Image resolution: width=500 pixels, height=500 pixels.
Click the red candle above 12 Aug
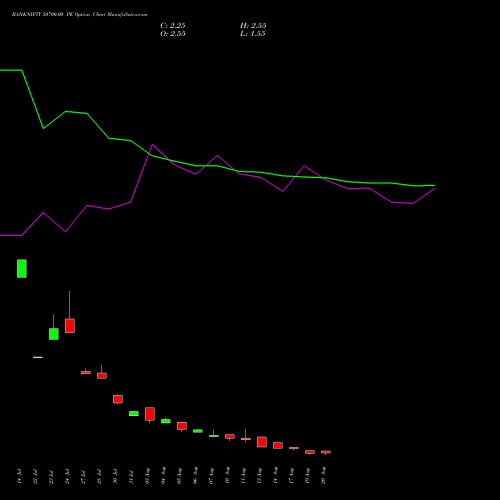262,442
